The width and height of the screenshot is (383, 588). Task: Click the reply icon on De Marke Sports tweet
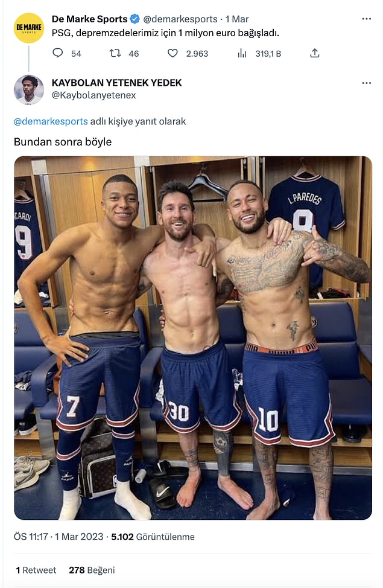58,53
